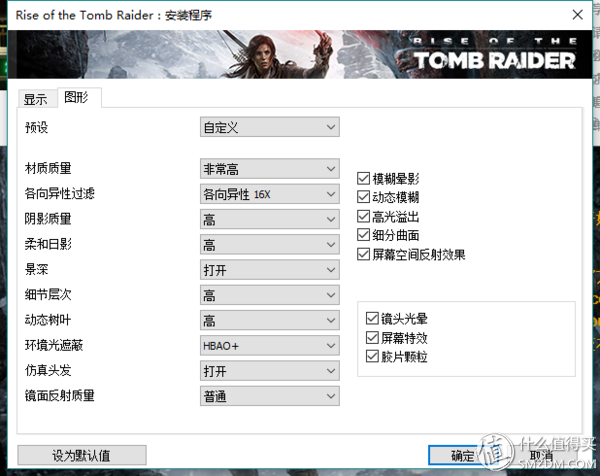Switch to the 显示 tab
600x476 pixels.
(36, 99)
